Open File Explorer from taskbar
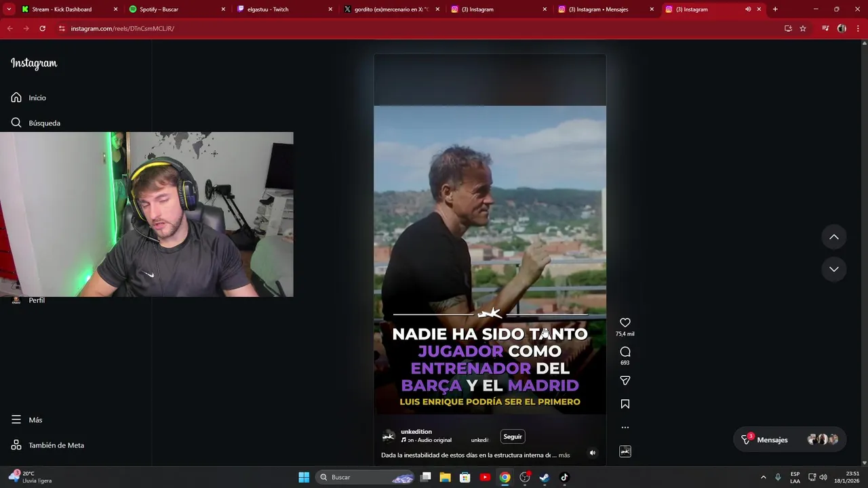Image resolution: width=868 pixels, height=488 pixels. 445,477
